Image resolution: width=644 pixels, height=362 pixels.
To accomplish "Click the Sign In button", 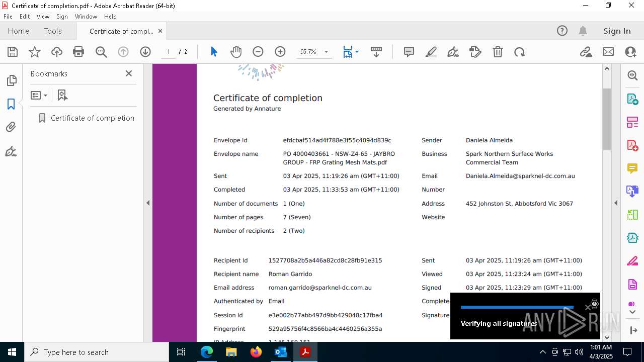I will (617, 31).
